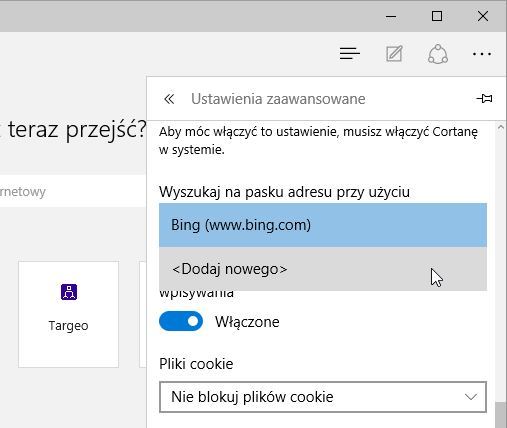Click the Targeo label text
Image resolution: width=507 pixels, height=428 pixels.
click(68, 326)
